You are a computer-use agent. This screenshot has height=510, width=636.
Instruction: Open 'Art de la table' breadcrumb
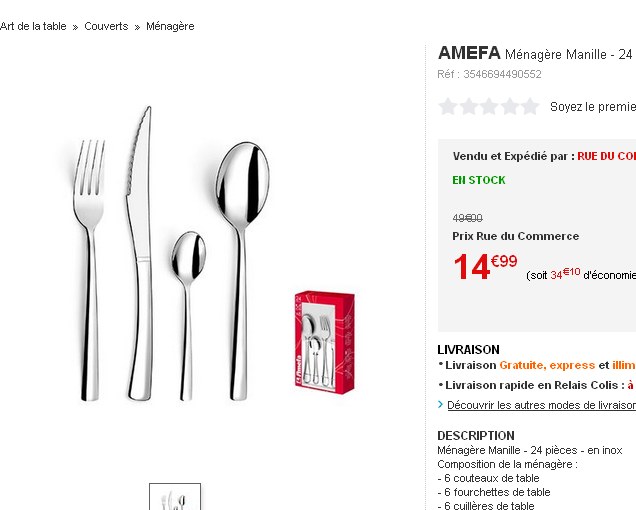coord(33,26)
